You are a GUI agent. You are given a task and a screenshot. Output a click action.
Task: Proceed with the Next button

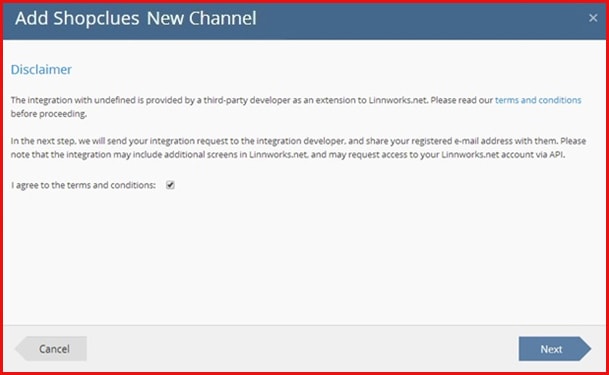coord(555,349)
